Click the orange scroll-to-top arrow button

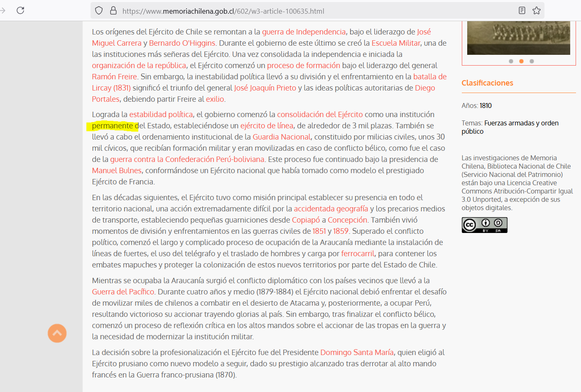click(57, 333)
